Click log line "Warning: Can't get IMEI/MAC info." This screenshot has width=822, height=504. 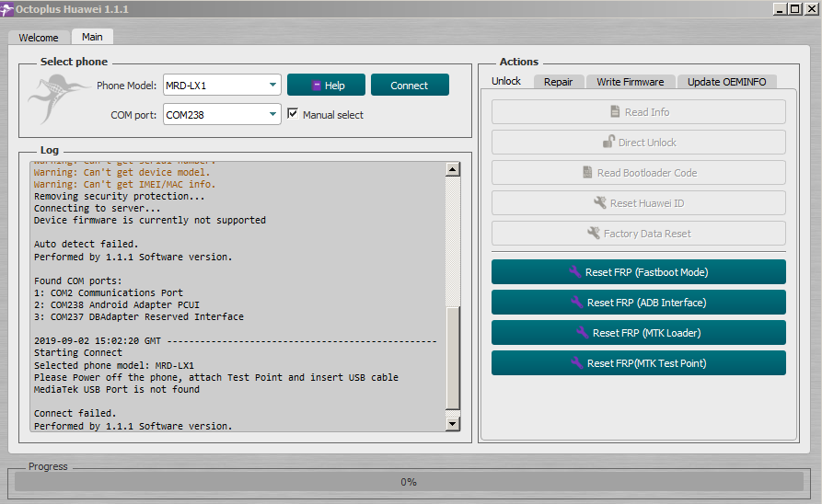click(125, 184)
